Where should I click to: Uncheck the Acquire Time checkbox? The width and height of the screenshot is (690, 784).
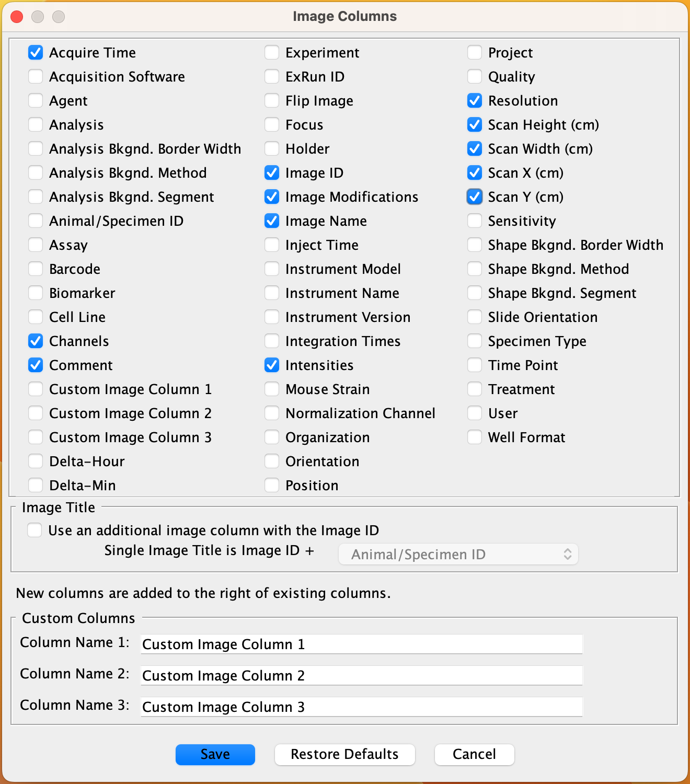pos(36,53)
